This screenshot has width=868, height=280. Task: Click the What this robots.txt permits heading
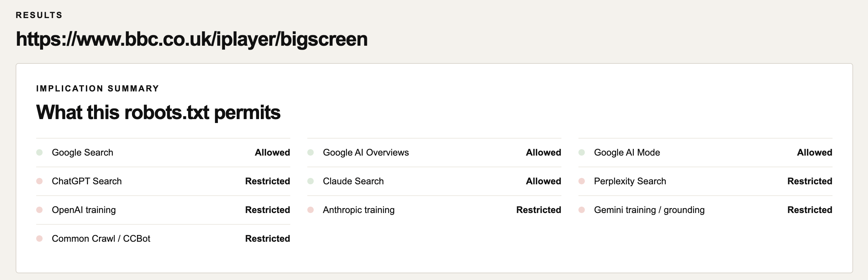click(158, 113)
